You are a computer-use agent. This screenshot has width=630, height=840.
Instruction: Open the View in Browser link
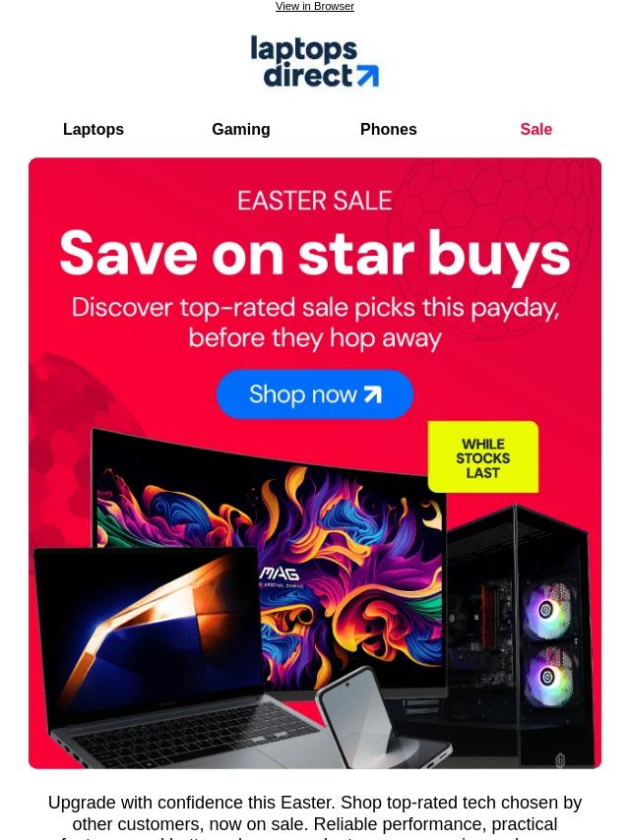(x=315, y=7)
